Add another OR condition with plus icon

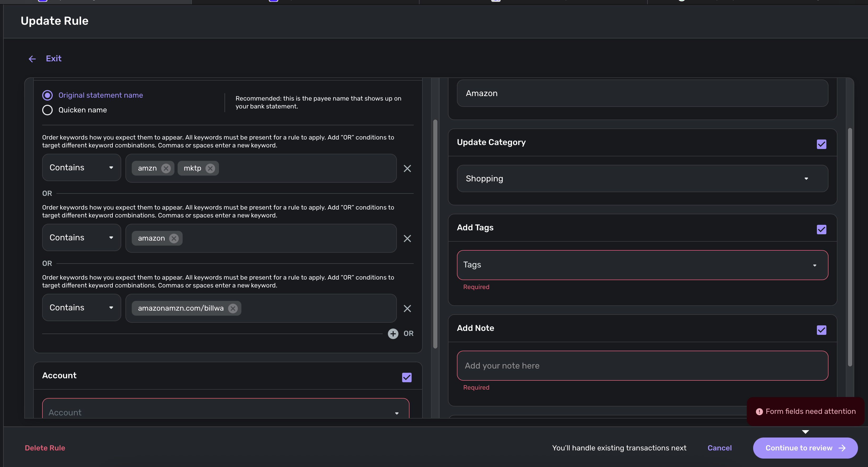[x=393, y=334]
